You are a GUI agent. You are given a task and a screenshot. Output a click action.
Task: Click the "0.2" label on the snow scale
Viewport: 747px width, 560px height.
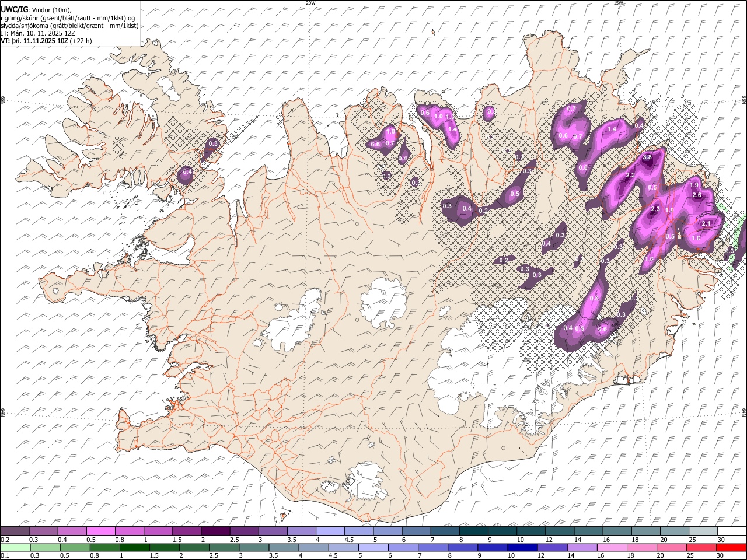pos(5,540)
